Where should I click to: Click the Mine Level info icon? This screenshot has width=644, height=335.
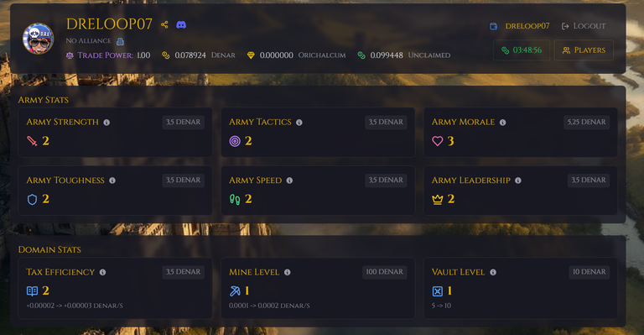pos(288,272)
